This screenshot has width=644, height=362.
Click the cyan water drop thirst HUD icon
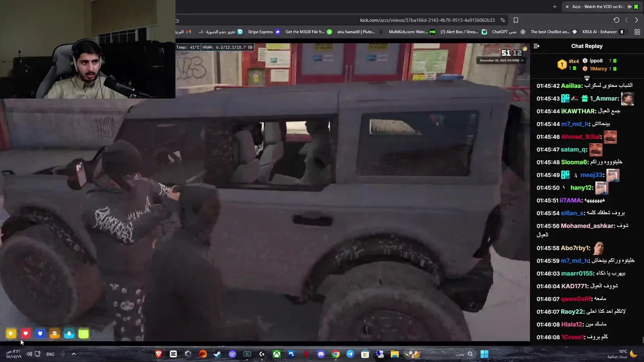pyautogui.click(x=69, y=333)
